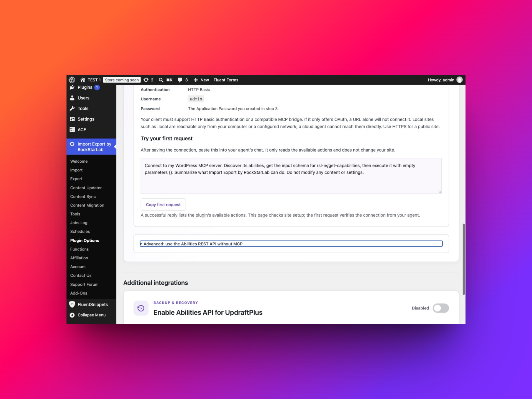Screen dimensions: 532x399
Task: Open the updates icon showing 2
Action: coord(146,80)
